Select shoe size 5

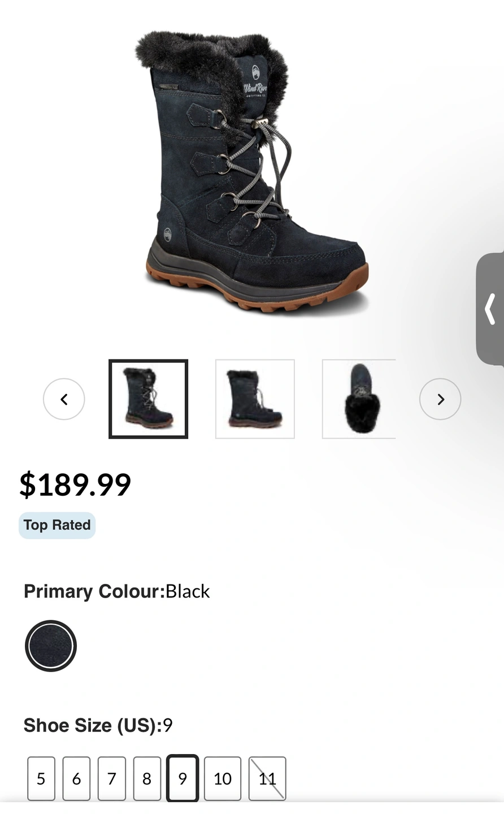(41, 779)
